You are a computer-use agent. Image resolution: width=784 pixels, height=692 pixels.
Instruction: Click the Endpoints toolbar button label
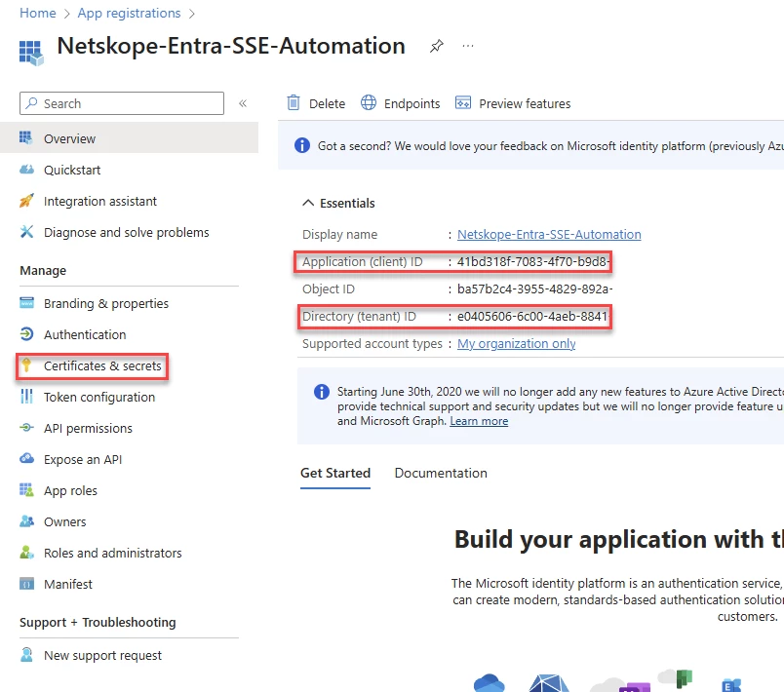pos(412,103)
